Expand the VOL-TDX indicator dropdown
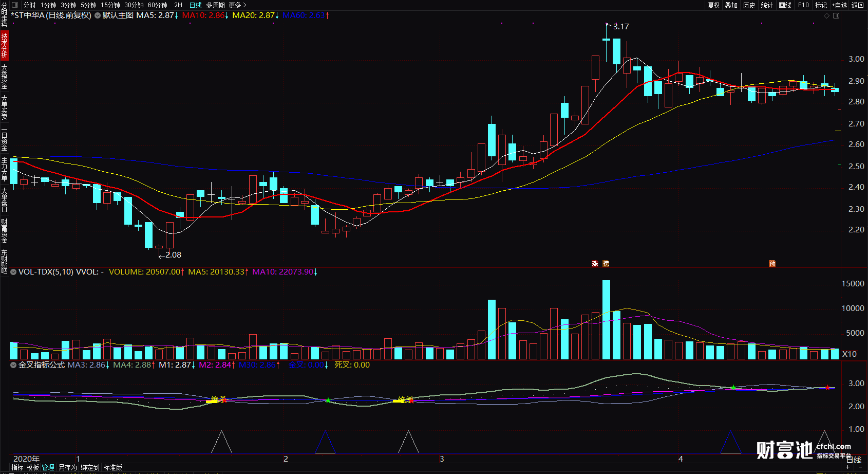Image resolution: width=868 pixels, height=474 pixels. coord(13,272)
